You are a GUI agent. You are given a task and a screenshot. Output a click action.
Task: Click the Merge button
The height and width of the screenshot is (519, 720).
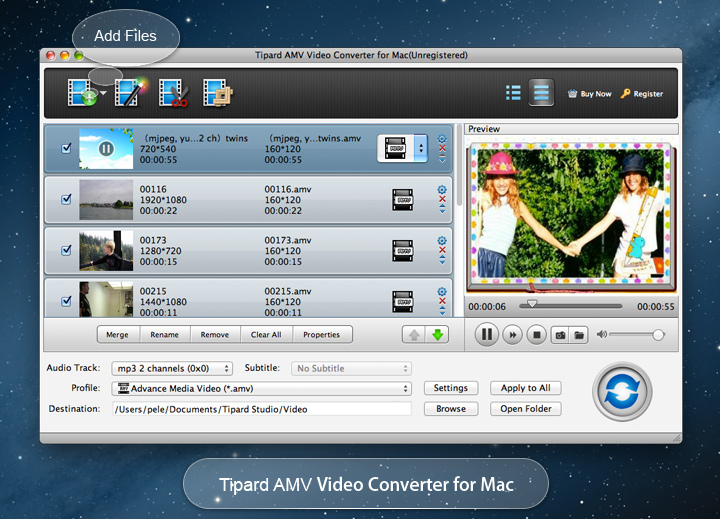(118, 334)
